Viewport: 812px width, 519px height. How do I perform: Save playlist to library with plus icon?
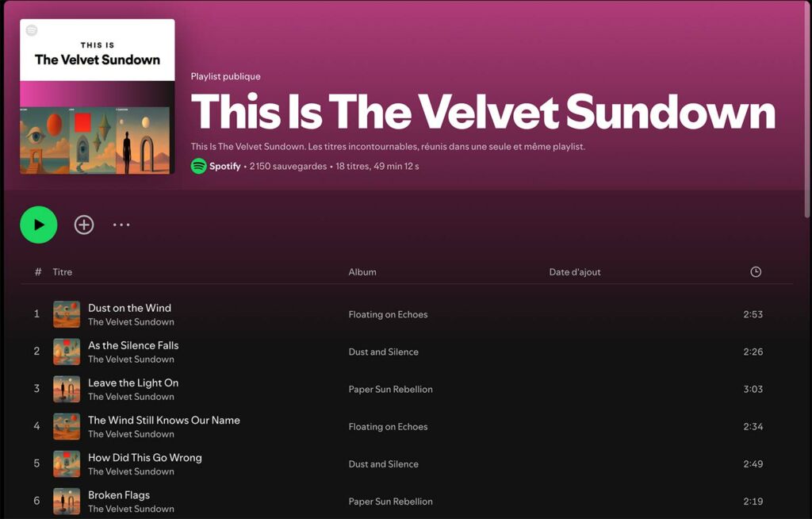coord(84,225)
